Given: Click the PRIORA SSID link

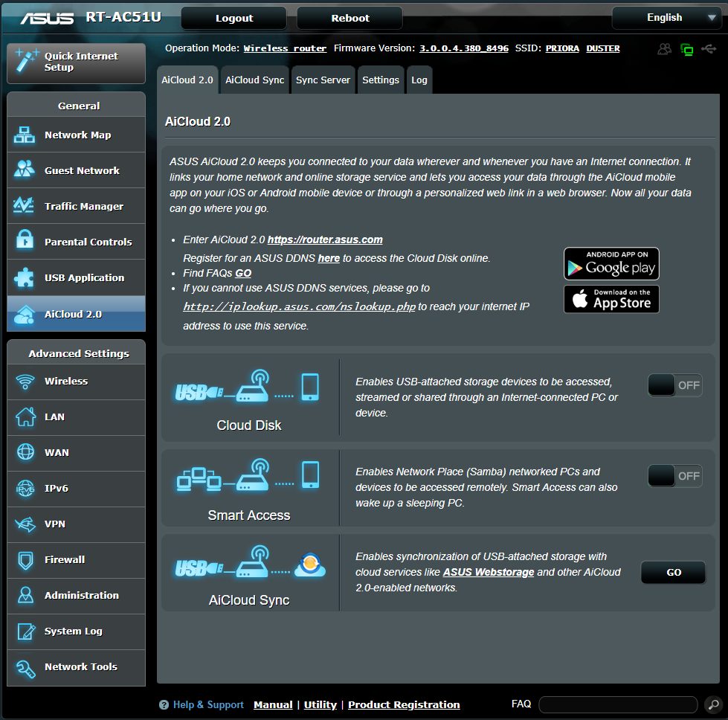Looking at the screenshot, I should (x=562, y=48).
